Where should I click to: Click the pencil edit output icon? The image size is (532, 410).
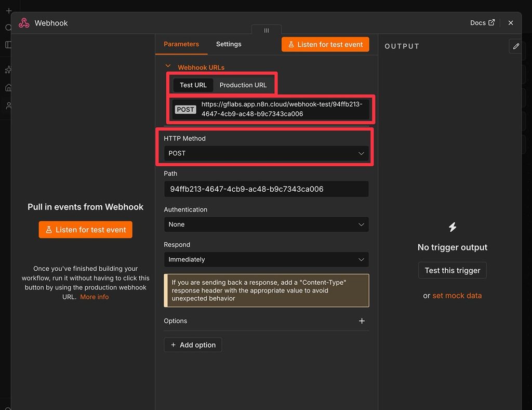[x=516, y=46]
